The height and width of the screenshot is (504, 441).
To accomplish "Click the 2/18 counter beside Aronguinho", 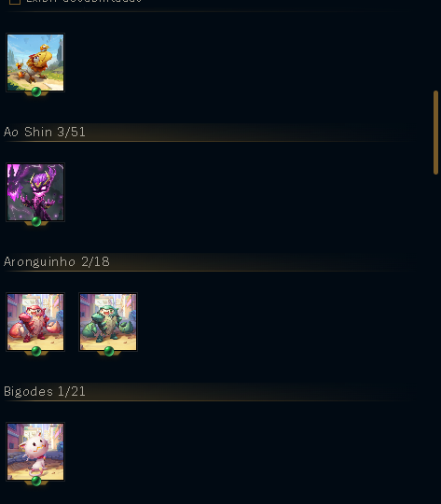I will (95, 261).
